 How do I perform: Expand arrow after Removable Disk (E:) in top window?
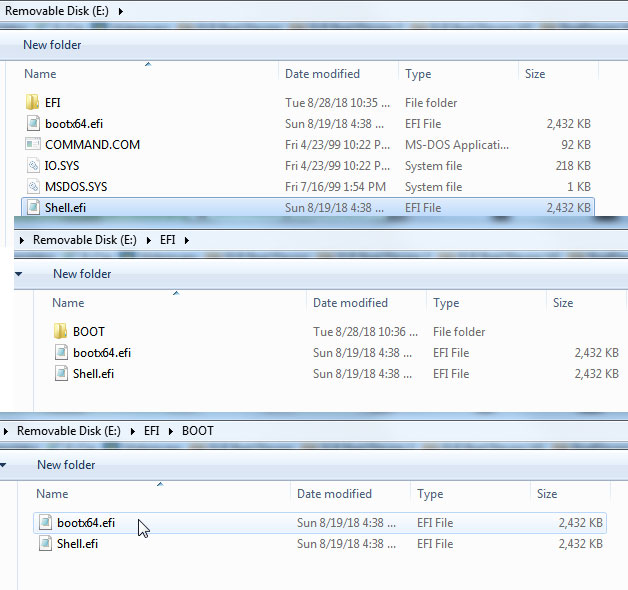point(121,11)
